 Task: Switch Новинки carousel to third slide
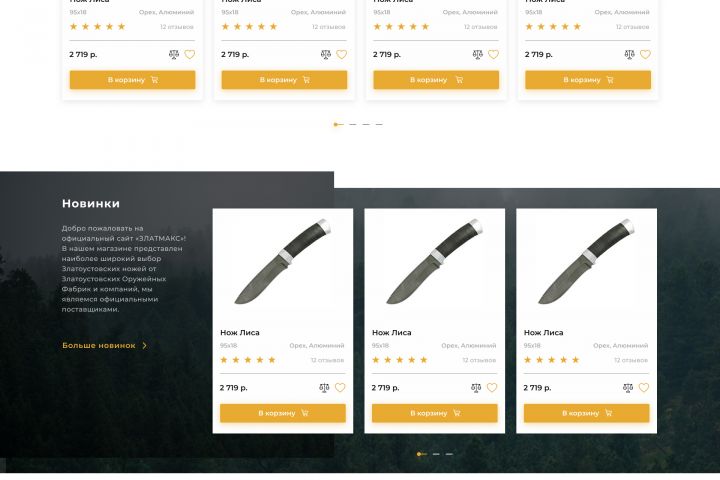coord(450,454)
